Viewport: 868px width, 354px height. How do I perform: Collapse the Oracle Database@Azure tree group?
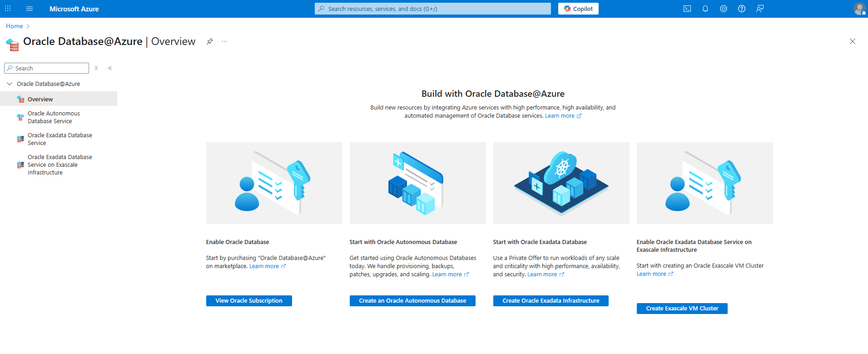click(10, 84)
